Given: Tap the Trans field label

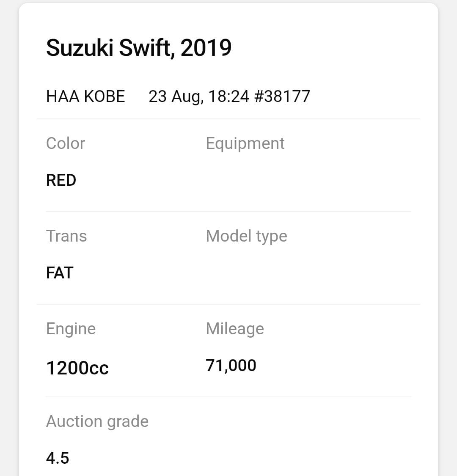Looking at the screenshot, I should click(66, 236).
